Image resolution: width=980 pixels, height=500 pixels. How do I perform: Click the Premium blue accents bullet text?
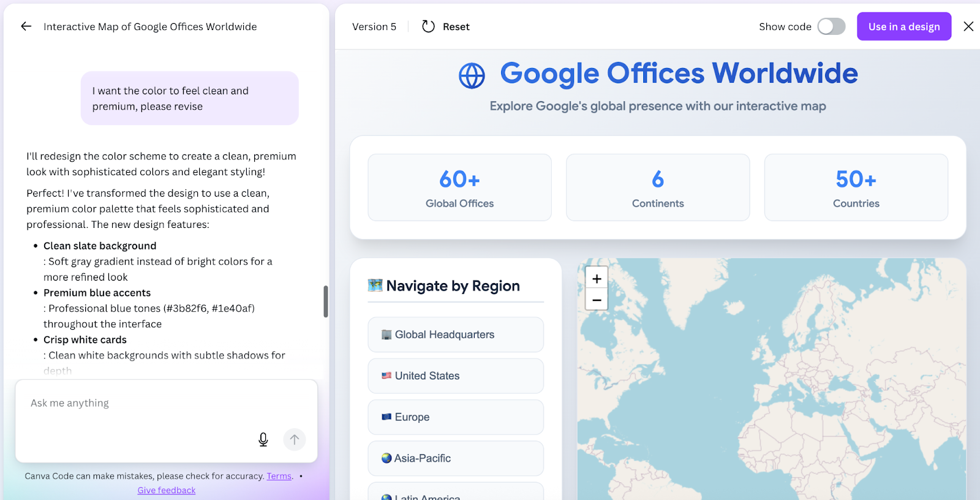coord(97,293)
